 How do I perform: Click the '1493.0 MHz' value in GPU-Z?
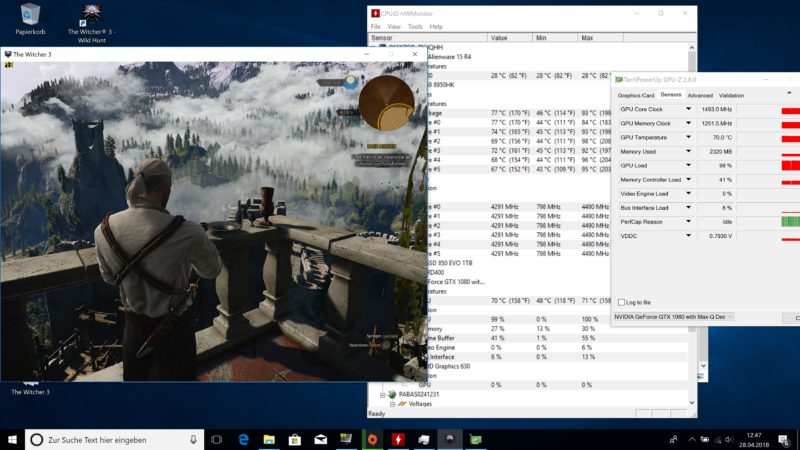tap(716, 109)
